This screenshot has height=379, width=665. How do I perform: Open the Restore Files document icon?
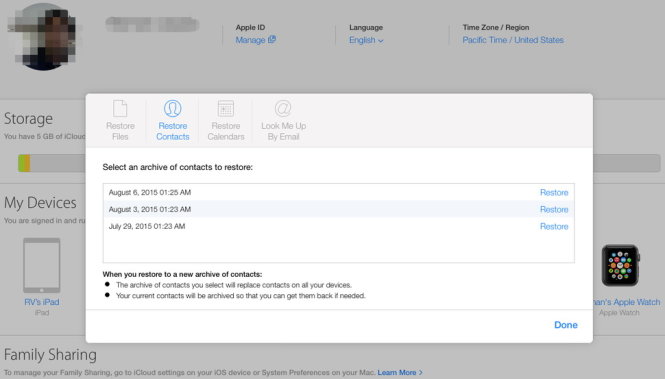pyautogui.click(x=120, y=109)
